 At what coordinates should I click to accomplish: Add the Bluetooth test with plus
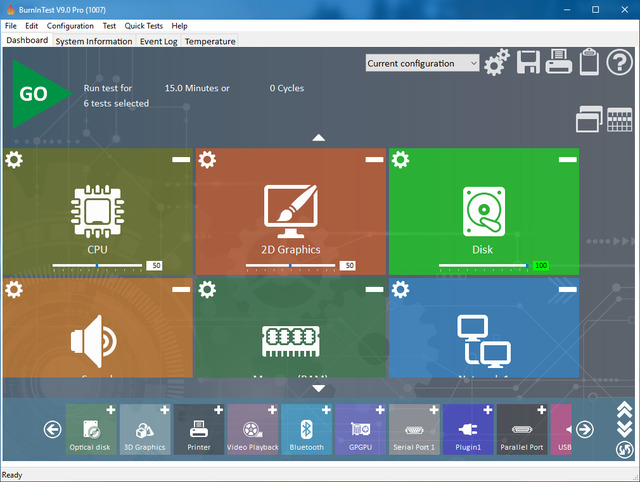(325, 410)
